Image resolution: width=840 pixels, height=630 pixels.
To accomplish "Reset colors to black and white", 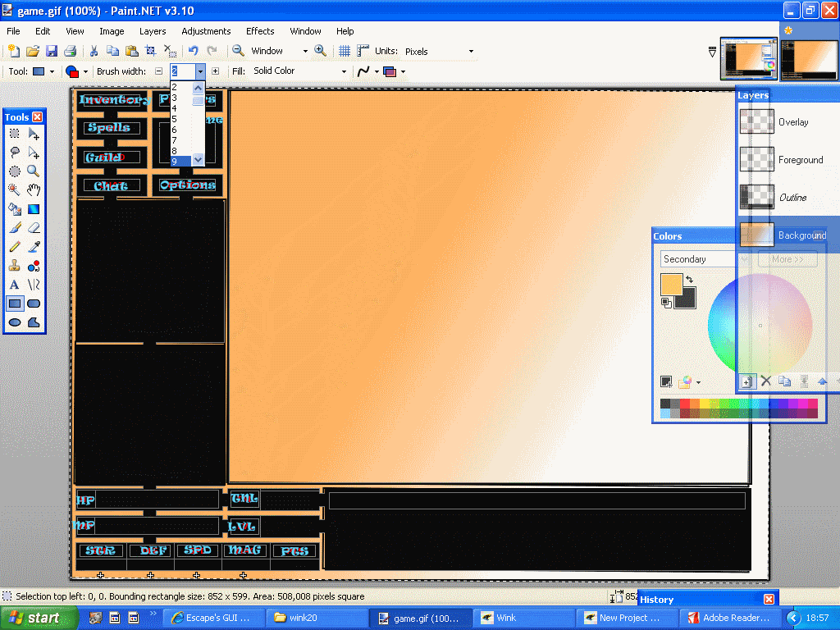I will coord(666,304).
